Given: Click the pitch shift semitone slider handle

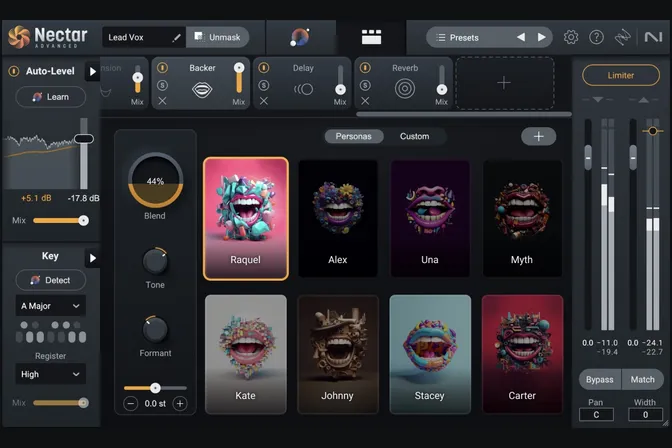Looking at the screenshot, I should (x=155, y=388).
